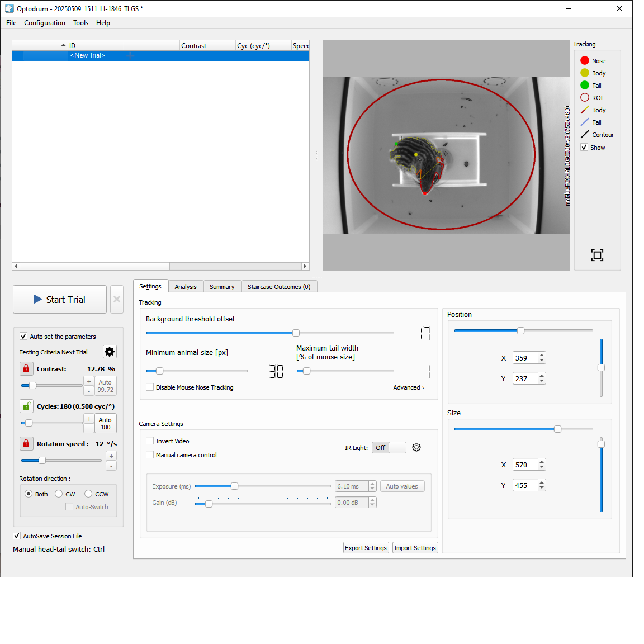This screenshot has height=644, width=644.
Task: Click the Position Y spinner arrows
Action: click(x=542, y=378)
